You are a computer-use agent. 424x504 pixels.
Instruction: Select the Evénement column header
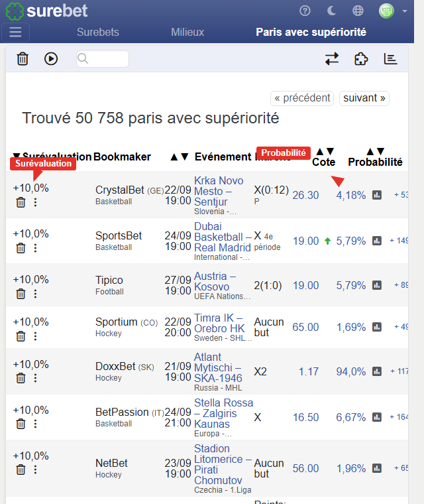223,157
